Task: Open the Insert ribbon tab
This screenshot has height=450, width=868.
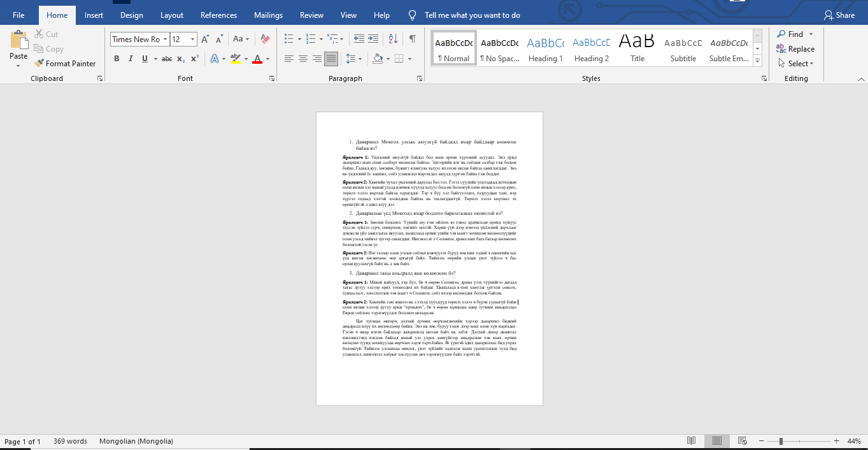Action: [x=94, y=15]
